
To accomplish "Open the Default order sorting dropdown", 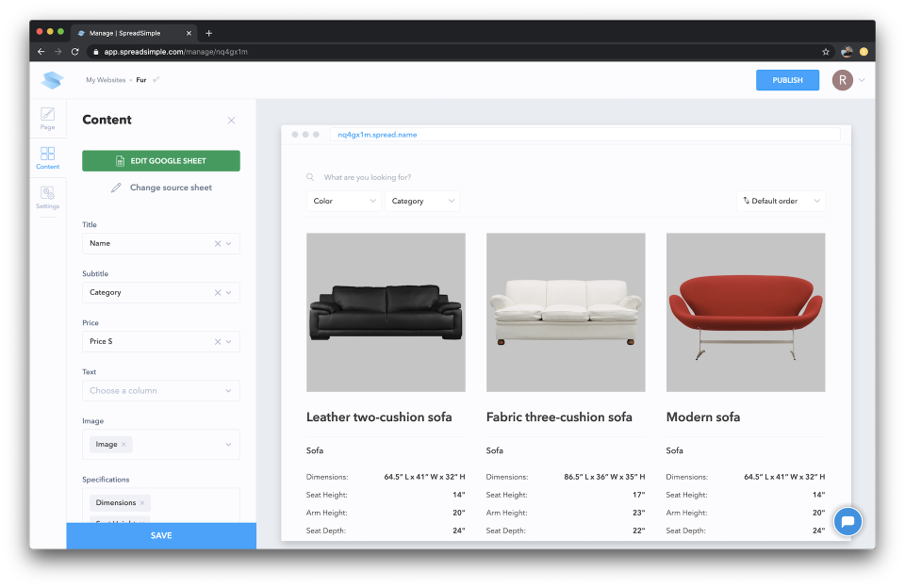I will pyautogui.click(x=781, y=201).
